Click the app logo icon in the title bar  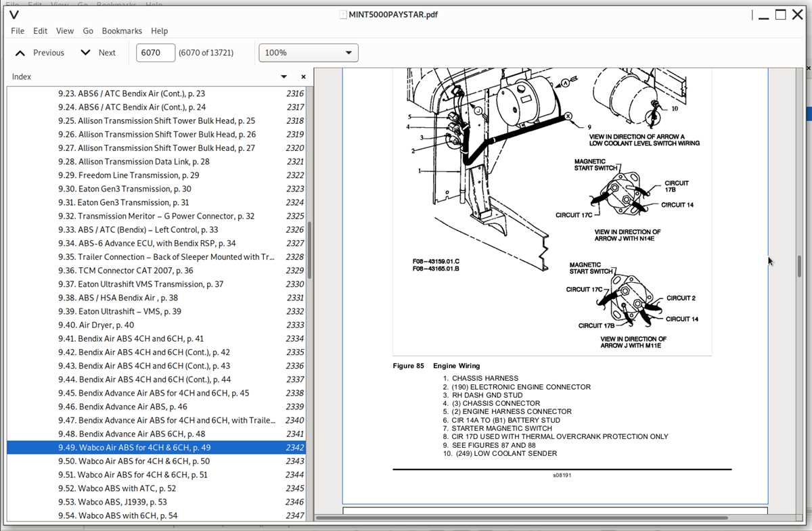coord(14,15)
